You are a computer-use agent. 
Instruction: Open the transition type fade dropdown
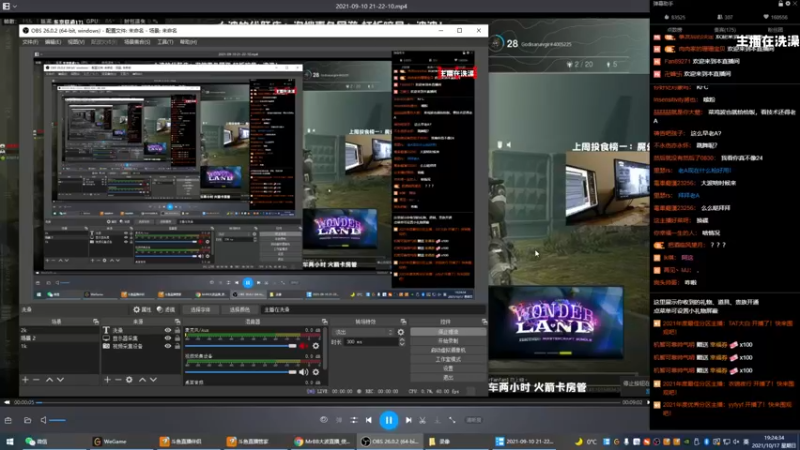point(363,332)
